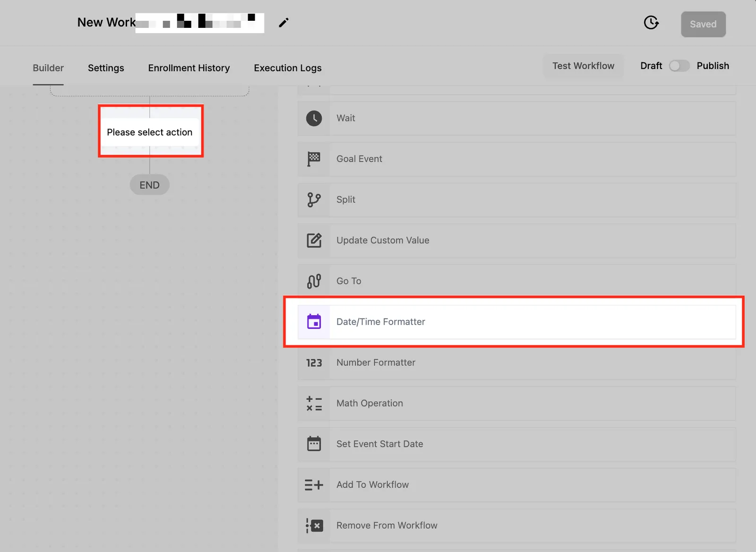Click the Split branch icon
The width and height of the screenshot is (756, 552).
coord(314,199)
